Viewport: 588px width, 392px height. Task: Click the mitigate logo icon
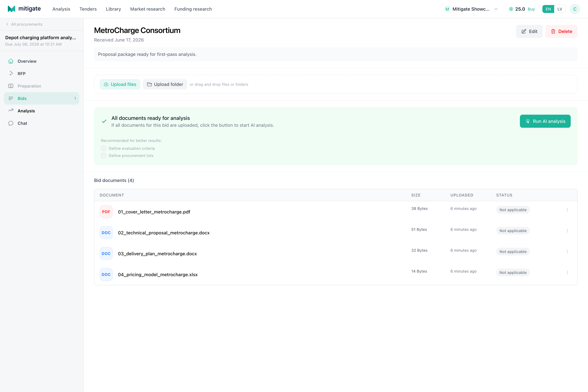(11, 9)
